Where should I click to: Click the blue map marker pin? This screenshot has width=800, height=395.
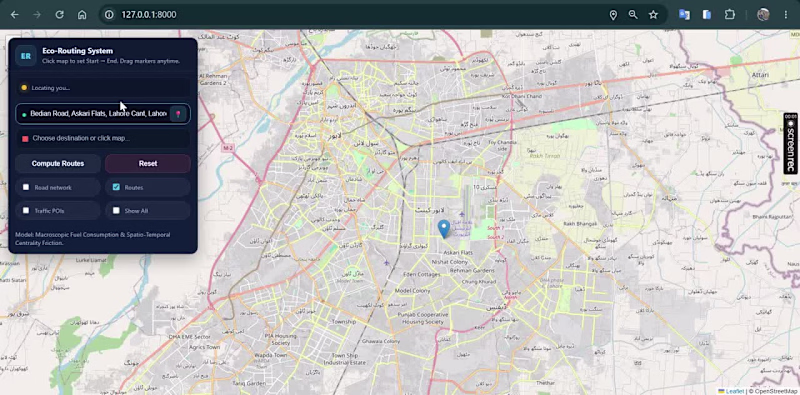tap(444, 229)
